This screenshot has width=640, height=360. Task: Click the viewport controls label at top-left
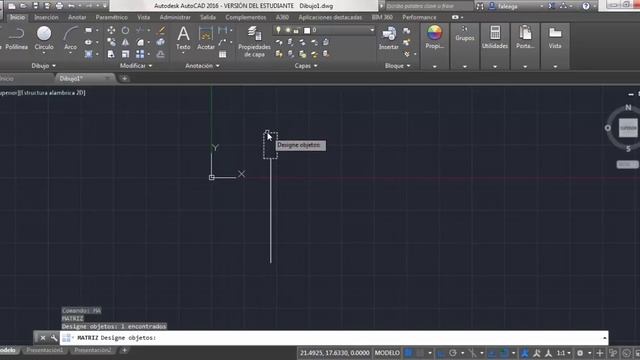click(x=43, y=93)
